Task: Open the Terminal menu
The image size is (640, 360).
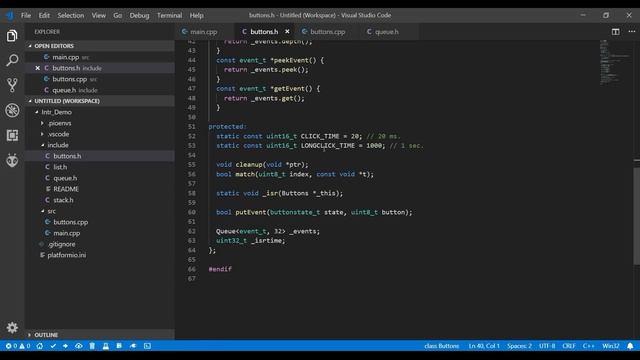Action: click(x=169, y=16)
